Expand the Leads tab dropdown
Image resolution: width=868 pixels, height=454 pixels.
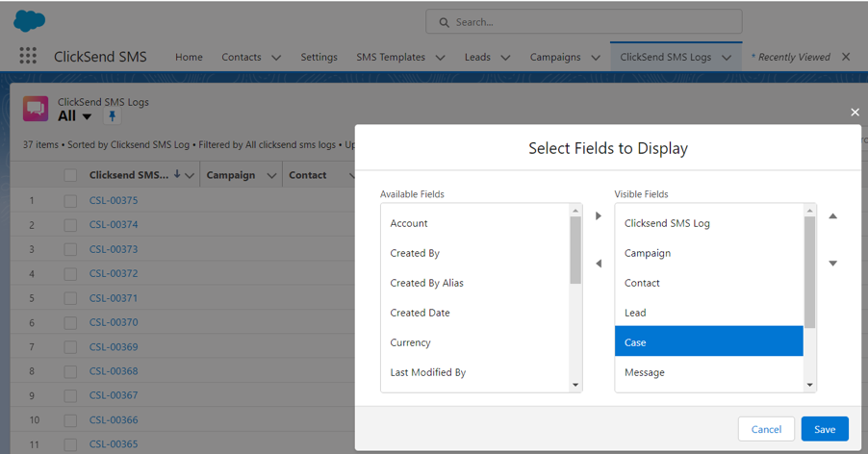point(505,58)
